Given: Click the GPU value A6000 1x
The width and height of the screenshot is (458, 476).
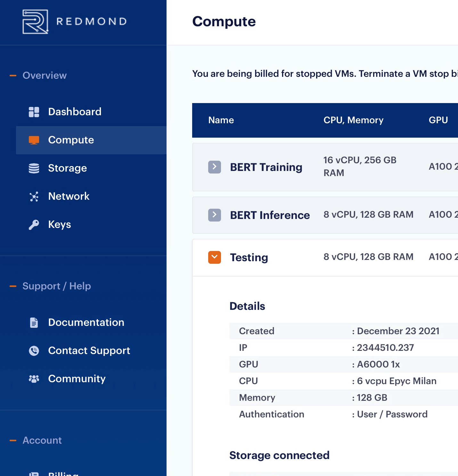Looking at the screenshot, I should [378, 364].
